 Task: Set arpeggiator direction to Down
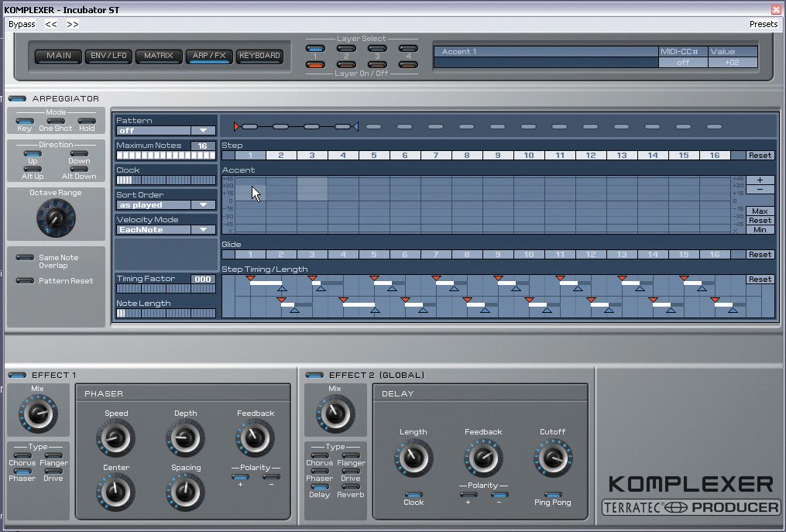79,154
